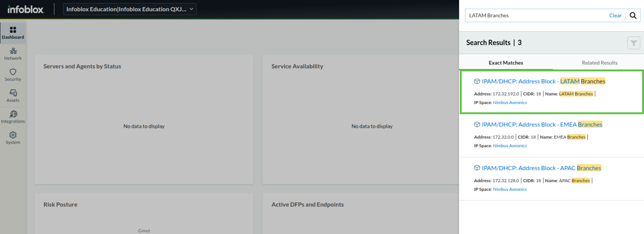
Task: Select the Servers and Agents by Status heading
Action: click(x=82, y=66)
